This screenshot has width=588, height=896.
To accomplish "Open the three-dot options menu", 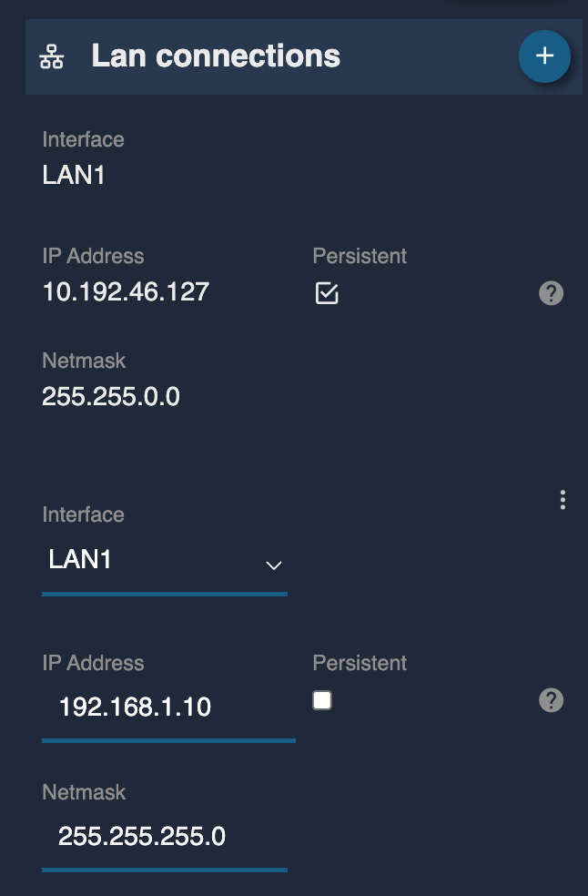I will click(563, 499).
